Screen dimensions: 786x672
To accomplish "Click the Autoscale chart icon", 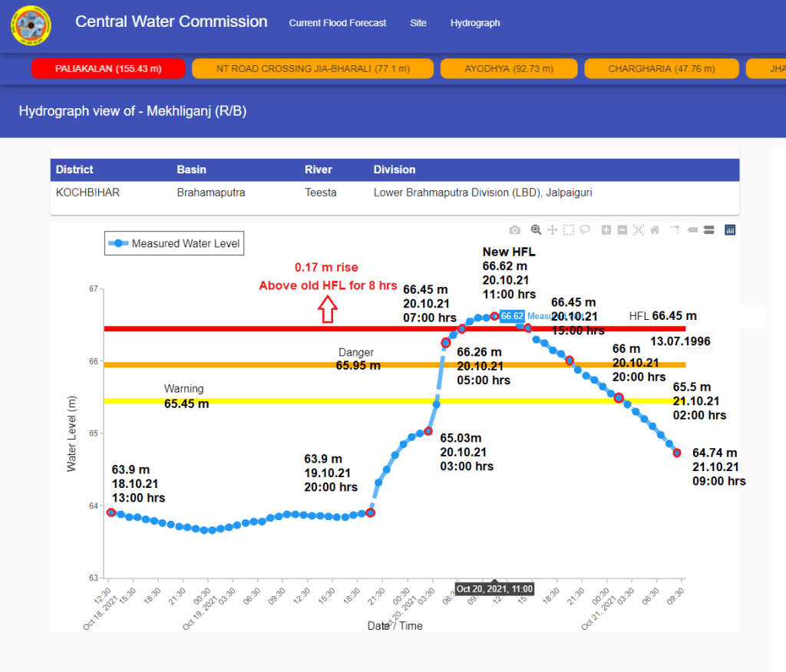I will click(x=639, y=229).
